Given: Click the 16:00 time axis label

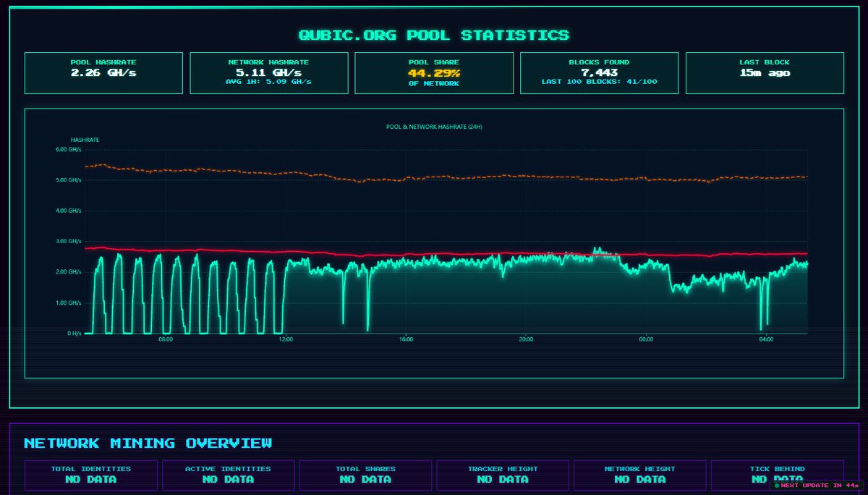Looking at the screenshot, I should pyautogui.click(x=406, y=339).
